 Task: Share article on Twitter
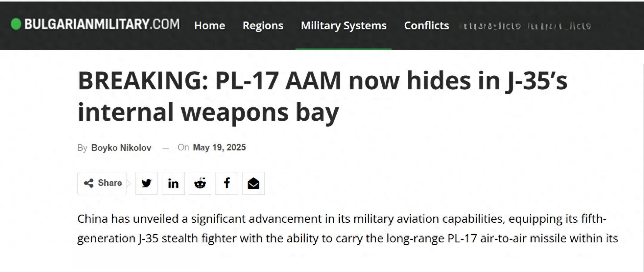(147, 183)
